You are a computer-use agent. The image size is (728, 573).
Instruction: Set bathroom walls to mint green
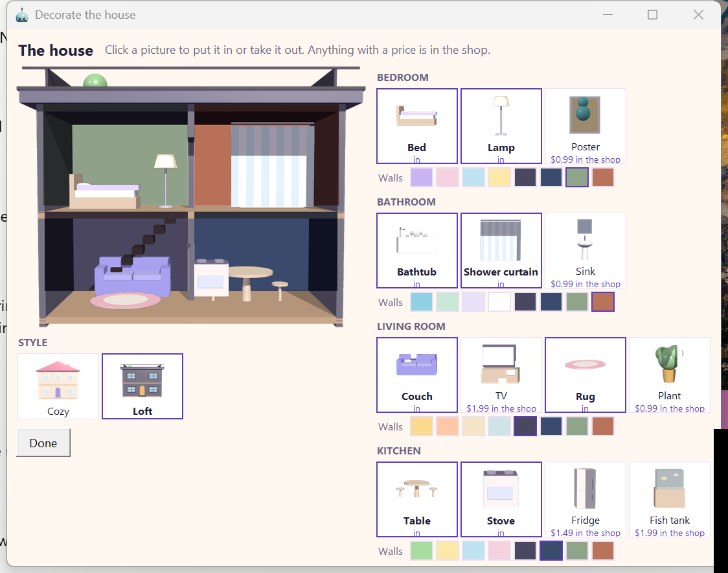click(448, 302)
